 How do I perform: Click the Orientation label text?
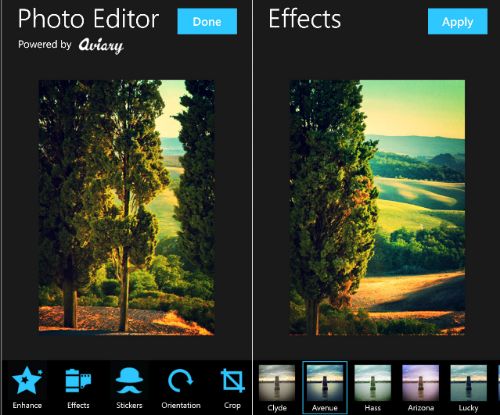[181, 405]
